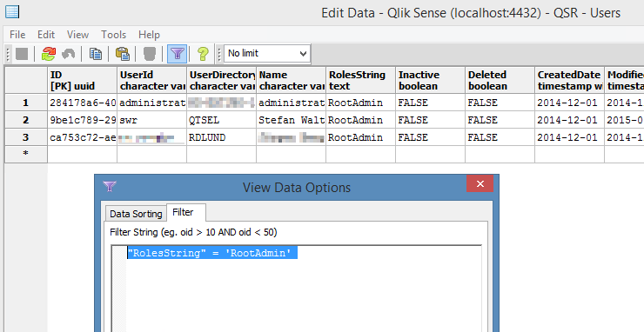The width and height of the screenshot is (644, 332).
Task: Click RolesString cell in row 2
Action: 361,120
